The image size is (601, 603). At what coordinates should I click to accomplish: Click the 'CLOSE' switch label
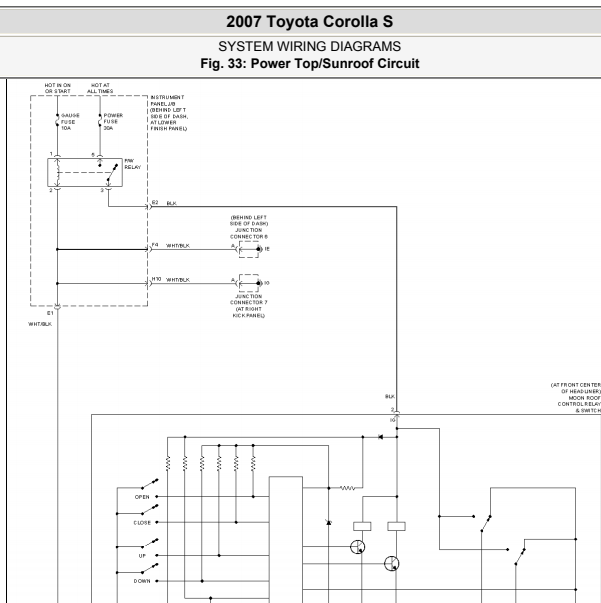(x=142, y=523)
